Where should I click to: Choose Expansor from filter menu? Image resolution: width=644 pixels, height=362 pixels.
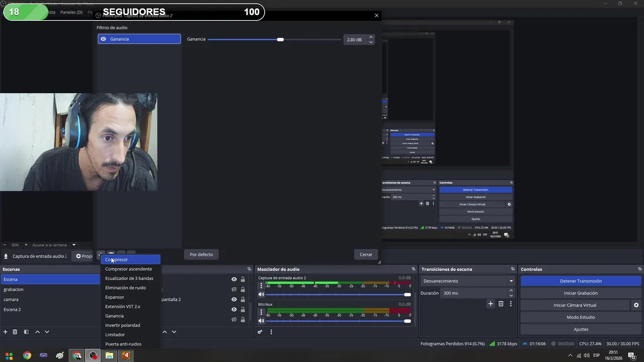click(131, 297)
